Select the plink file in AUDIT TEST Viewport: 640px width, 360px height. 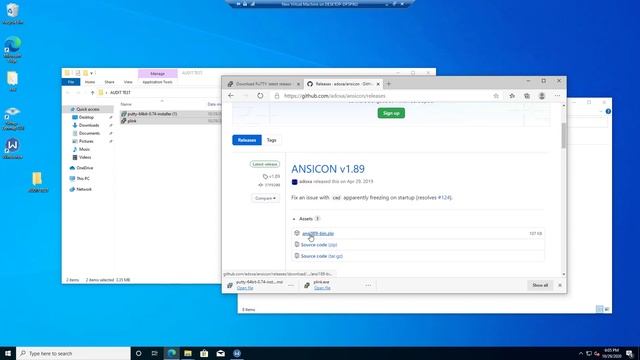click(x=132, y=121)
